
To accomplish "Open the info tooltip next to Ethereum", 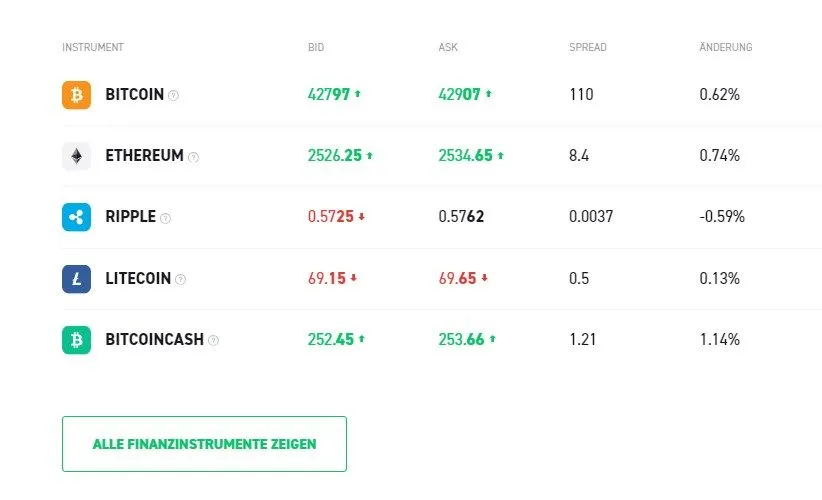I will click(x=194, y=157).
